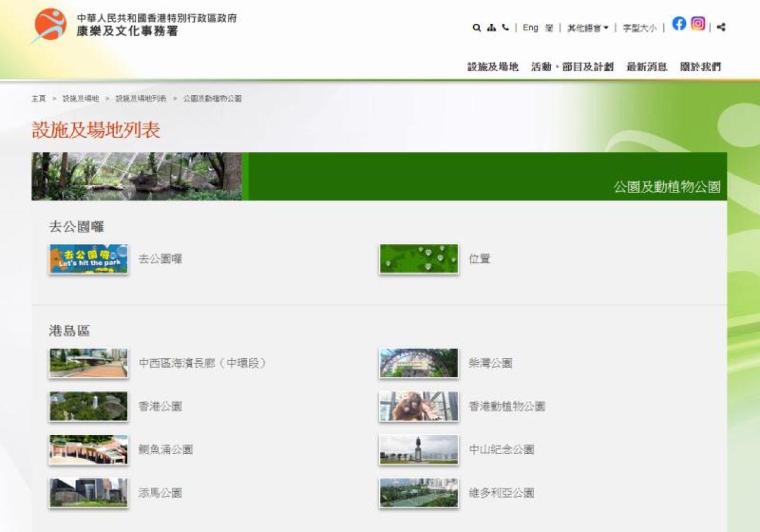Click the 香港公園 text link
This screenshot has height=532, width=760.
[160, 406]
